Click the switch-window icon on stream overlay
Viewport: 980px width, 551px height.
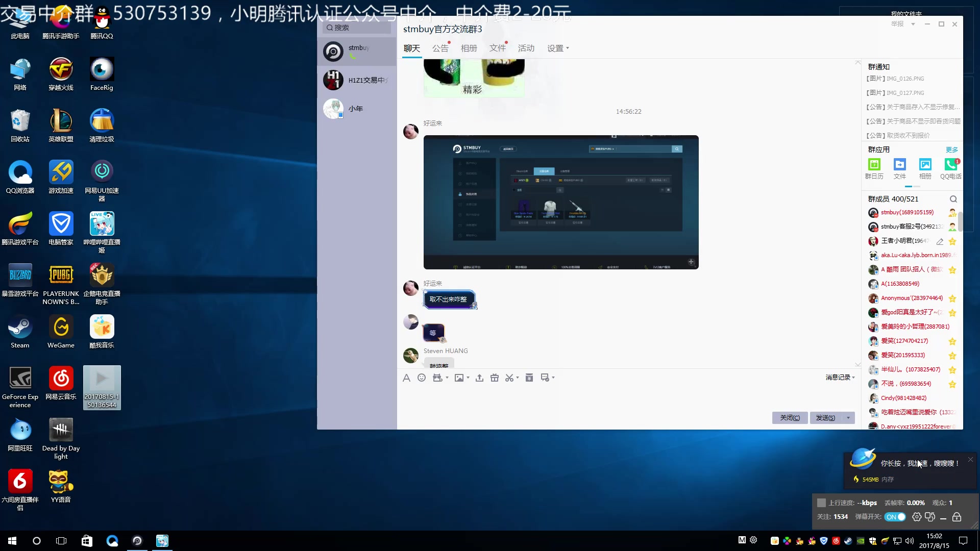(930, 517)
